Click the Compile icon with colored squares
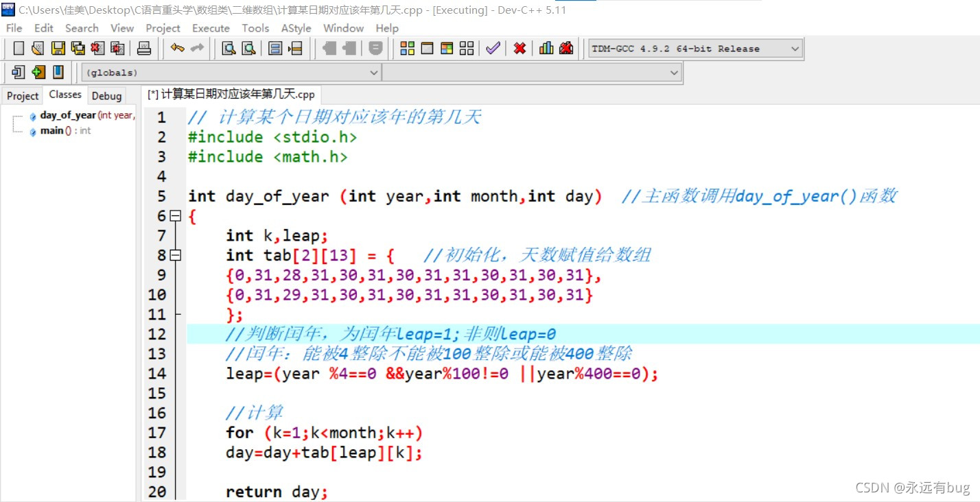This screenshot has height=502, width=980. [407, 48]
